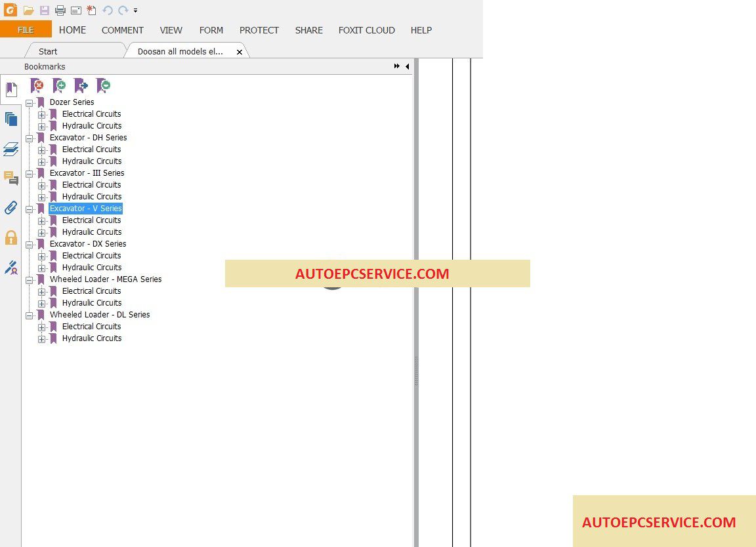The width and height of the screenshot is (756, 547).
Task: Expand Hydraulic Circuits under Excavator - III Series
Action: tap(42, 197)
